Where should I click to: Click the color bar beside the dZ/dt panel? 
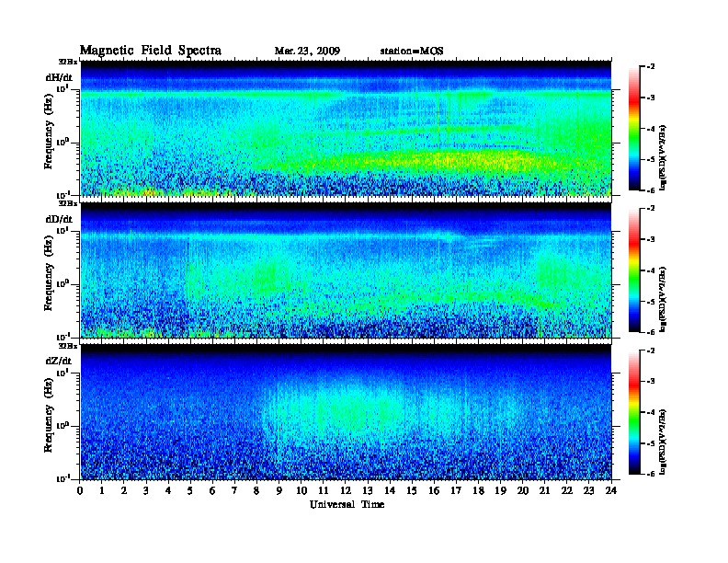click(634, 412)
